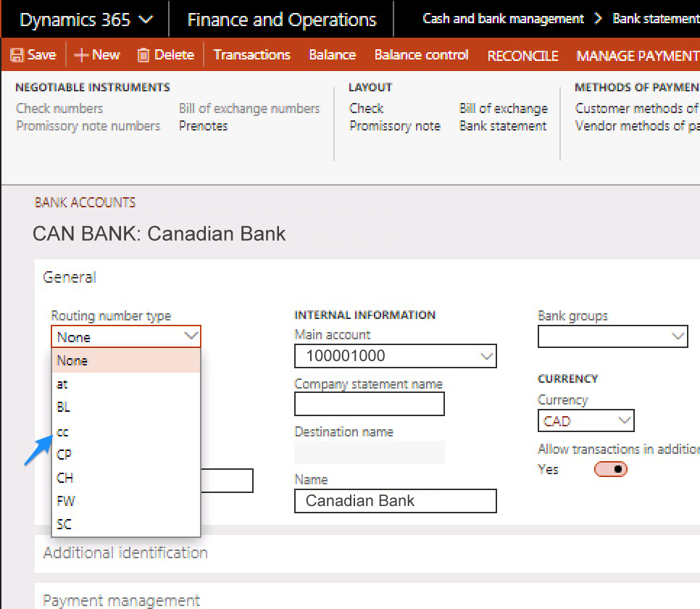Click the New button label

coord(106,55)
